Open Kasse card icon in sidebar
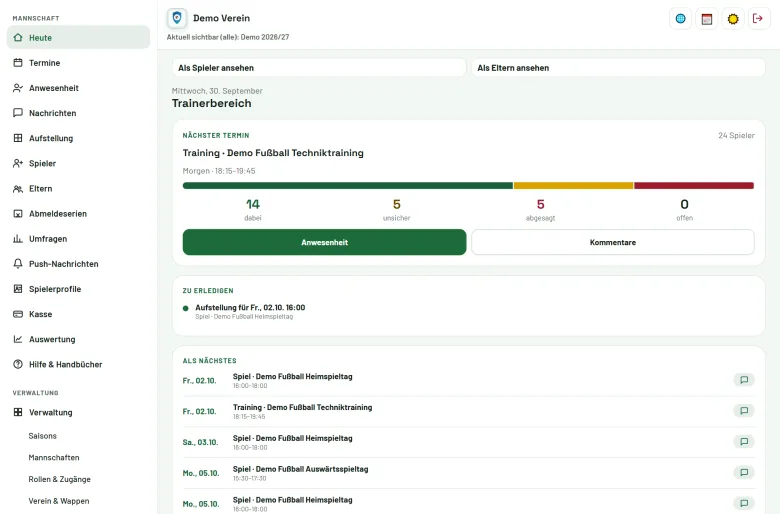The height and width of the screenshot is (514, 780). pos(18,314)
